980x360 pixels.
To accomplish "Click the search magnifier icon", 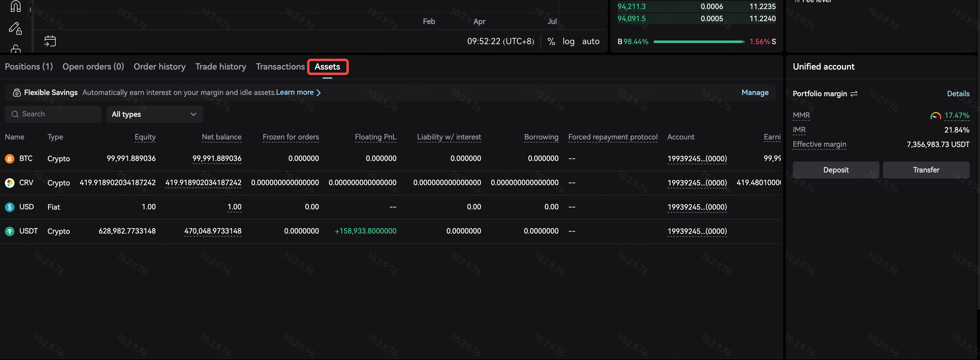I will pos(15,114).
